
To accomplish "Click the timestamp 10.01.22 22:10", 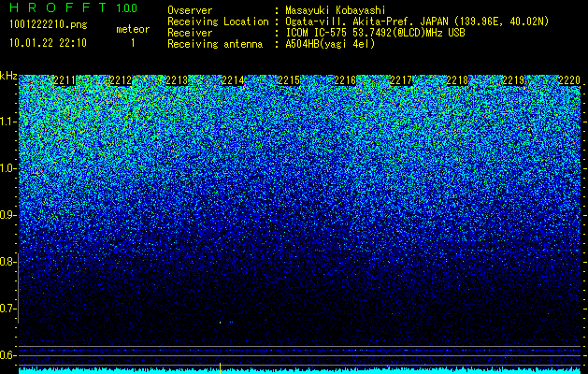I will (x=49, y=43).
